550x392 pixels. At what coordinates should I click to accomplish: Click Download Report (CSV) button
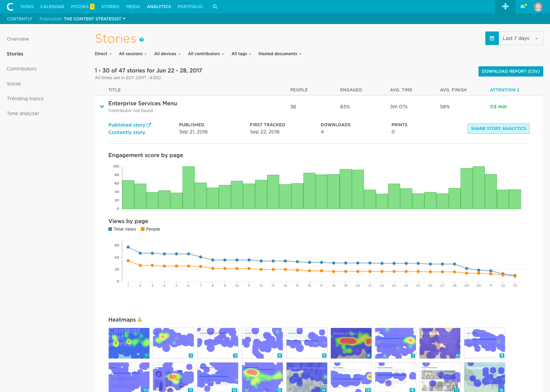point(510,71)
